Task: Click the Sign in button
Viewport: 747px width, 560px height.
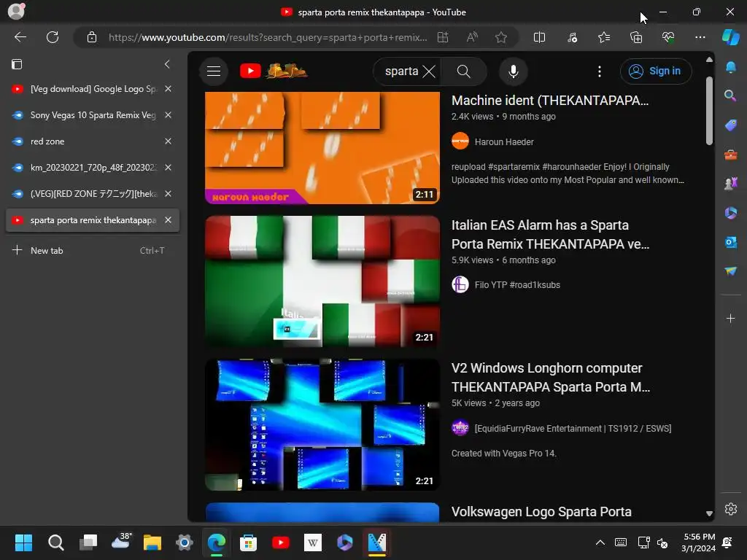Action: click(x=656, y=71)
